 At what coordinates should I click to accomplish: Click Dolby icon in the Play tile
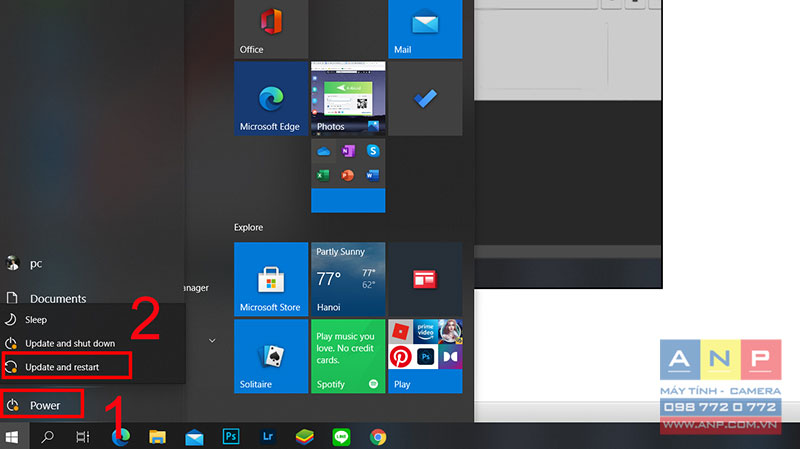coord(450,357)
